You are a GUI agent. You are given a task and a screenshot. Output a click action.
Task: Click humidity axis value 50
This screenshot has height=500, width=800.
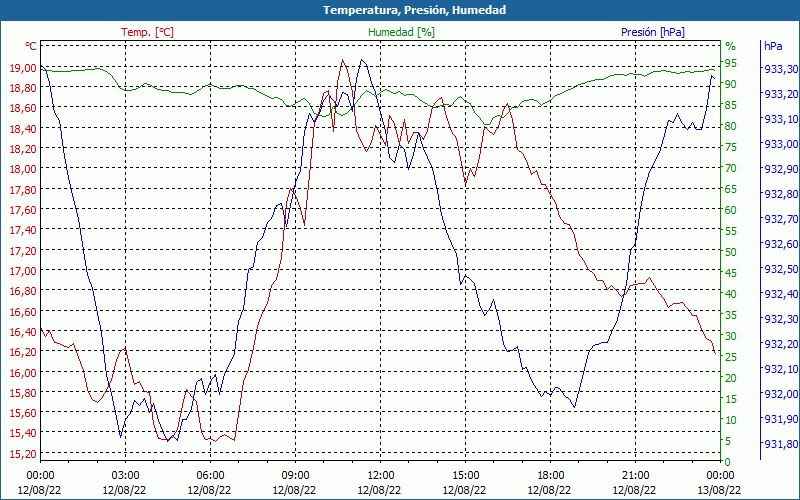(731, 252)
